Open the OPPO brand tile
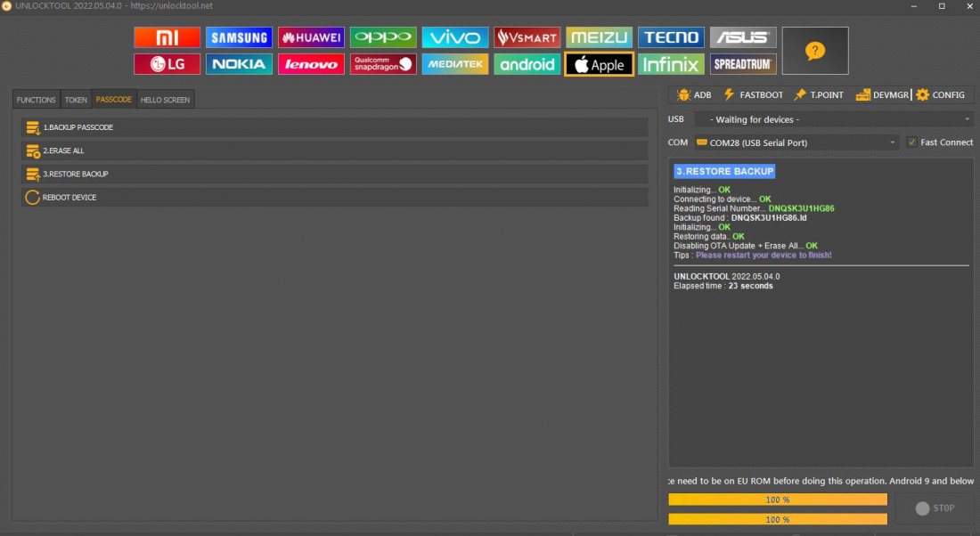 point(383,37)
